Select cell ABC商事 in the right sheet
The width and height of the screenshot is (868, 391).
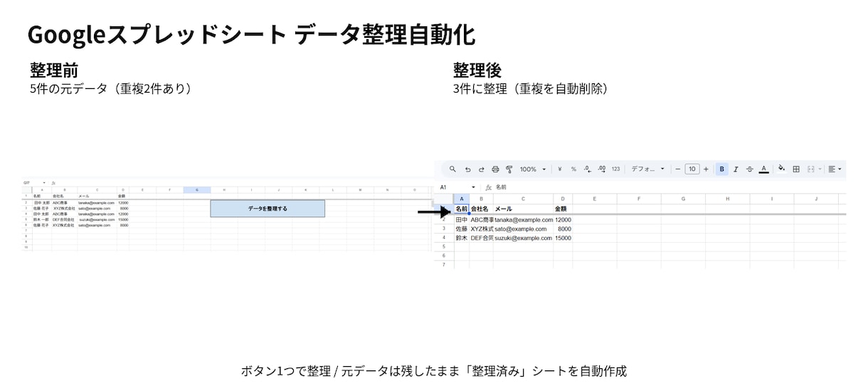pos(481,220)
